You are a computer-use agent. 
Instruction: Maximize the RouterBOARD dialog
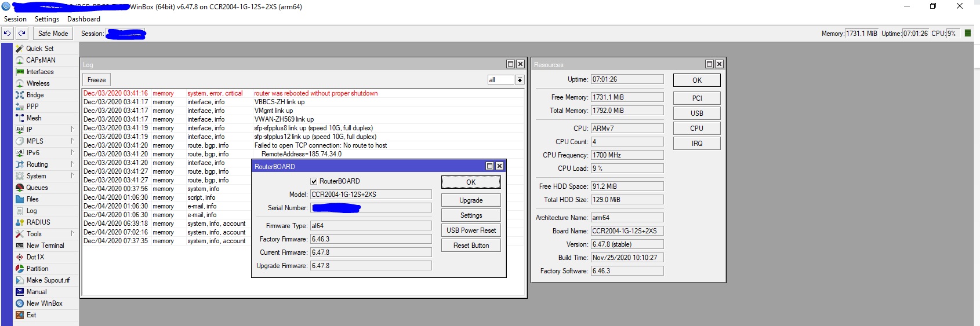489,166
